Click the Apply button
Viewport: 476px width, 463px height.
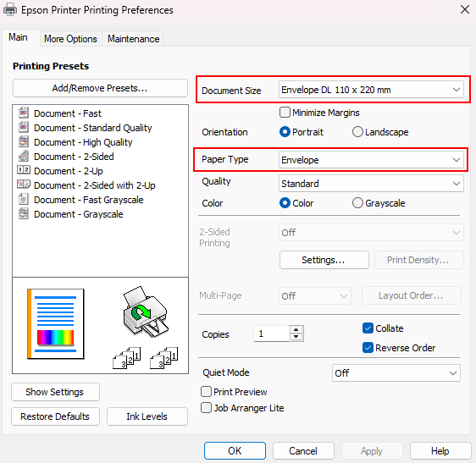(372, 451)
